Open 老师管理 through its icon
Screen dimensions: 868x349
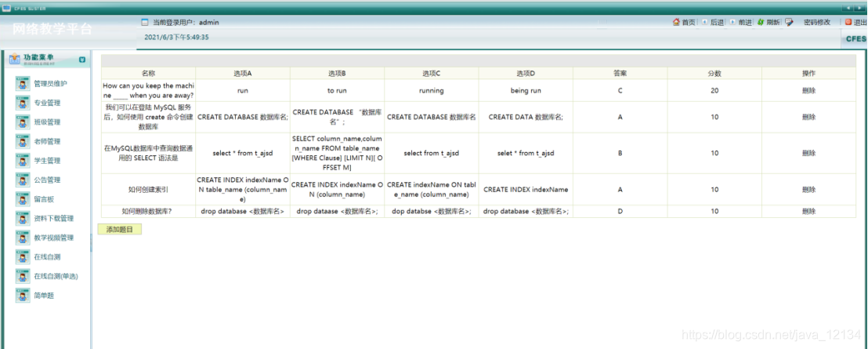(23, 141)
